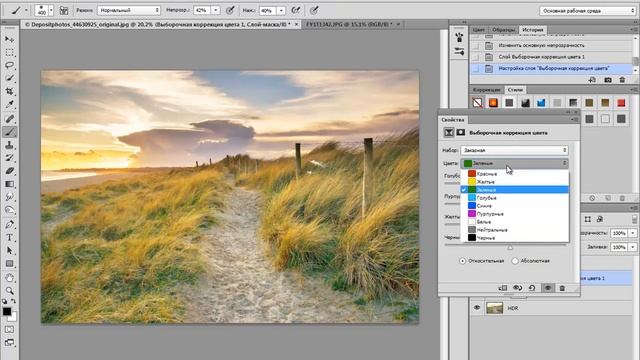Open the workspace switcher dropdown
The image size is (640, 360).
pyautogui.click(x=588, y=11)
